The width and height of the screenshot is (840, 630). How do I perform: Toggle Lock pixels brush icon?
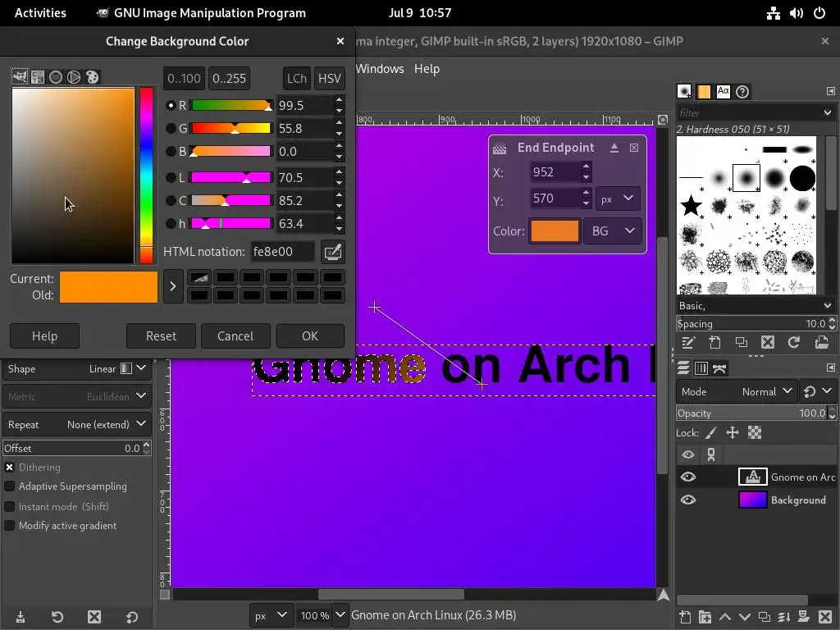710,432
